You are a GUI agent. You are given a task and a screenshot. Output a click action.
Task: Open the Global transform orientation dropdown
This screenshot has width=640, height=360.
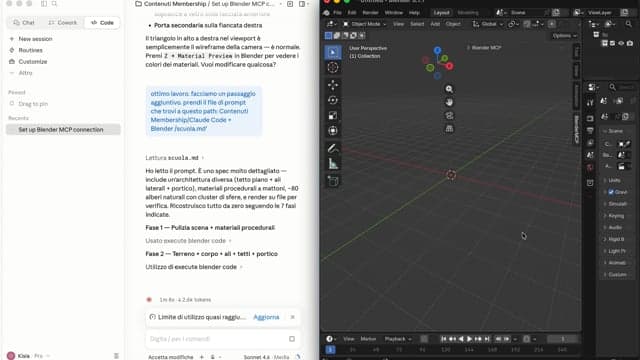coord(488,24)
